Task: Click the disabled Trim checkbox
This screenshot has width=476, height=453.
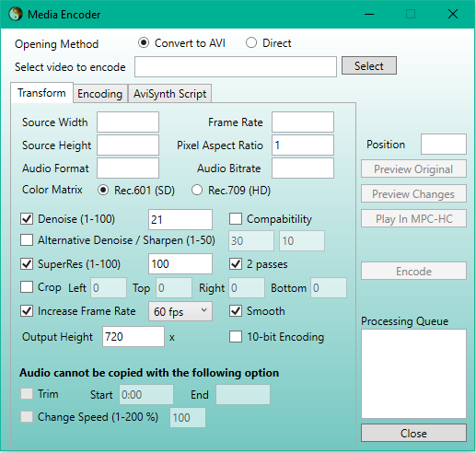Action: pos(27,394)
